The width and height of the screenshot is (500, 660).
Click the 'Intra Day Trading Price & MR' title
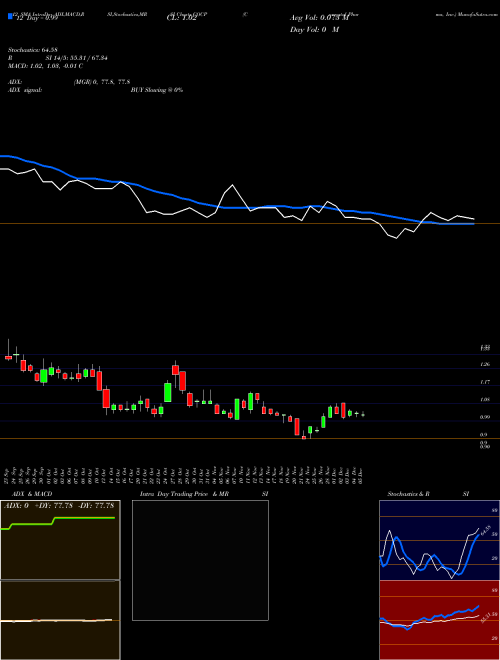tap(184, 494)
